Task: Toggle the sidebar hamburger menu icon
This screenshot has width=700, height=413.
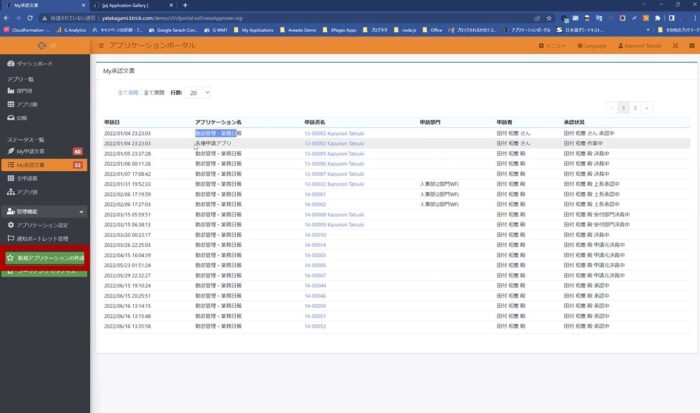Action: coord(101,46)
